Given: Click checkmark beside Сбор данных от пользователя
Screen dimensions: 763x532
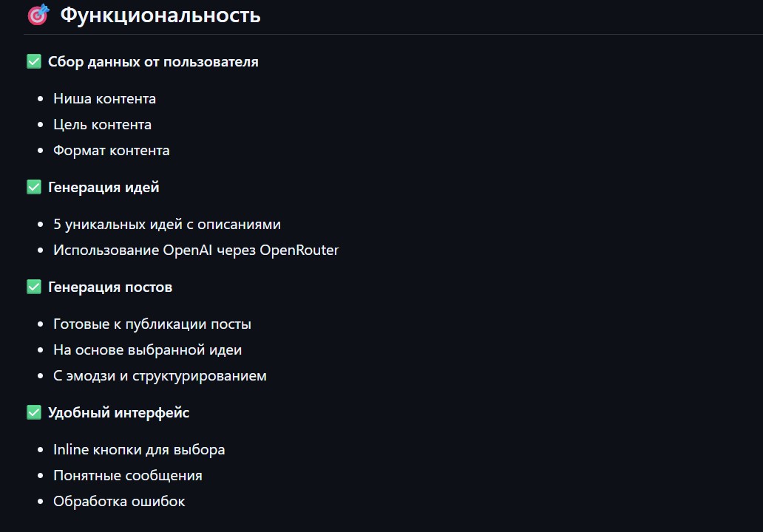Looking at the screenshot, I should click(34, 61).
